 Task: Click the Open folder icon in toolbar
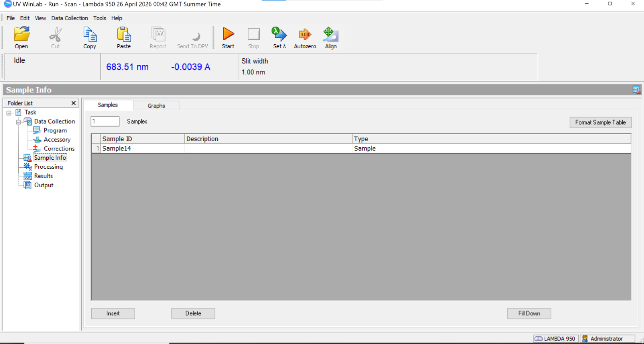(x=22, y=34)
